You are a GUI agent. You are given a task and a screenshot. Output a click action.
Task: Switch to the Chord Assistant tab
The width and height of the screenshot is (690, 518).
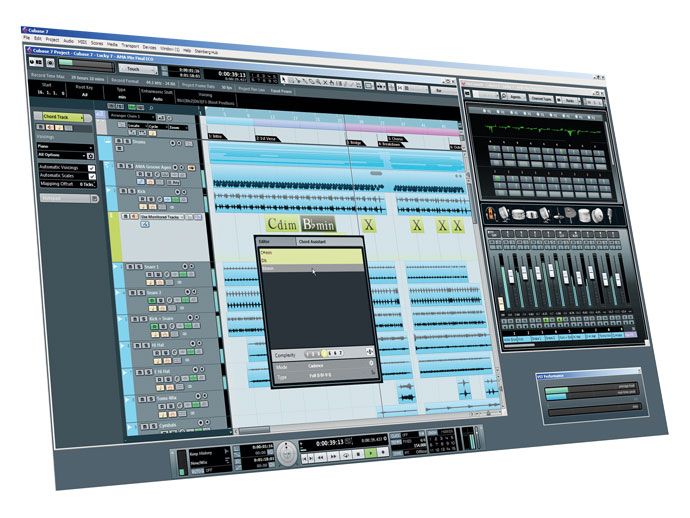(330, 242)
